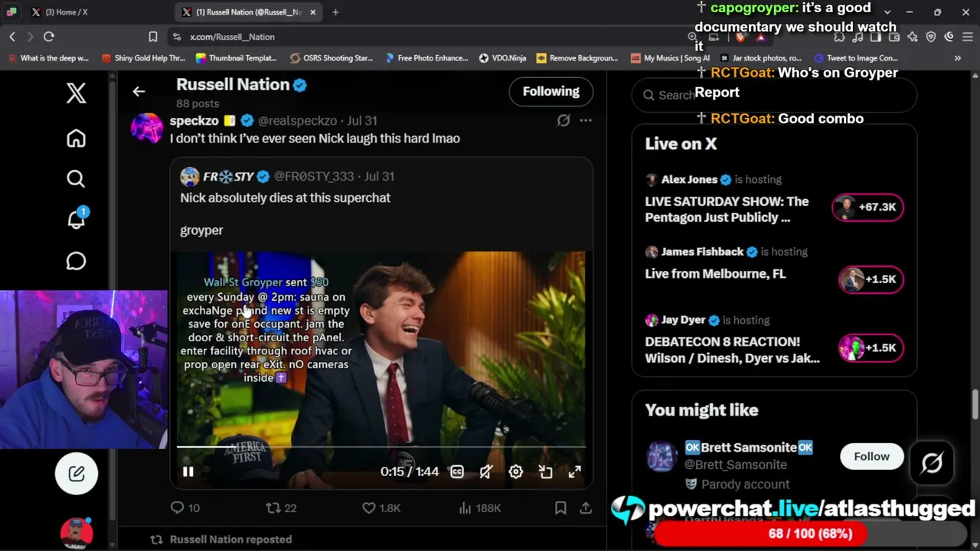The image size is (980, 551).
Task: Compose a new post with the round button
Action: point(77,473)
